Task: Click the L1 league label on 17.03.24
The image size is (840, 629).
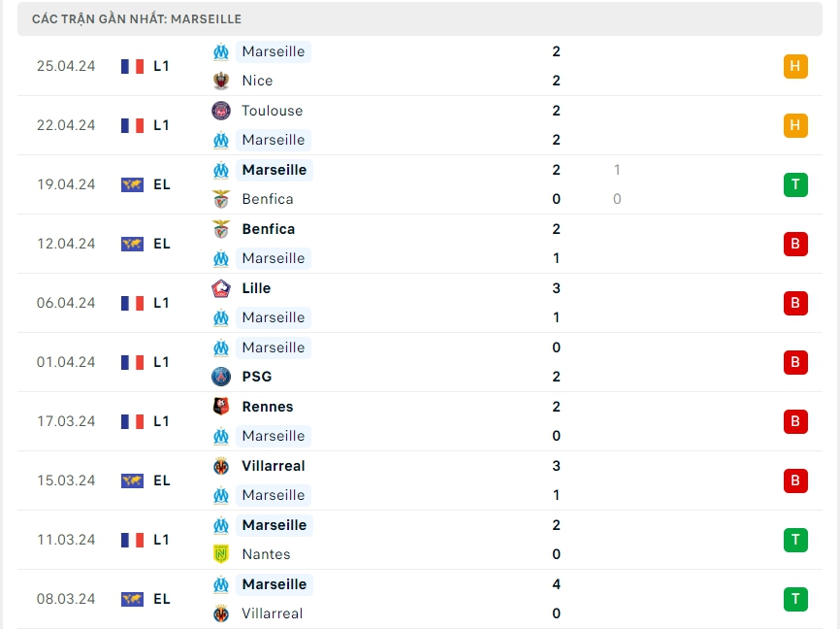Action: point(162,421)
